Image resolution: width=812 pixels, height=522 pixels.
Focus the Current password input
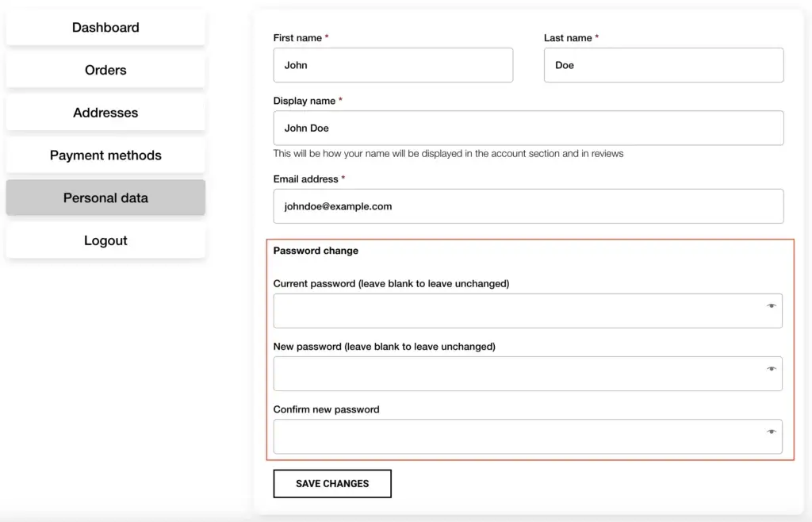[x=515, y=311]
